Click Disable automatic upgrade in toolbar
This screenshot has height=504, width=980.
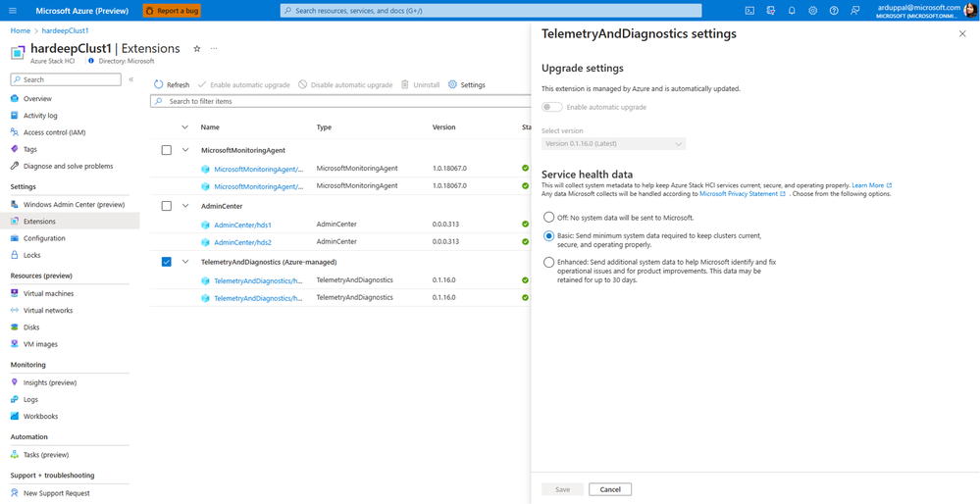pyautogui.click(x=345, y=85)
